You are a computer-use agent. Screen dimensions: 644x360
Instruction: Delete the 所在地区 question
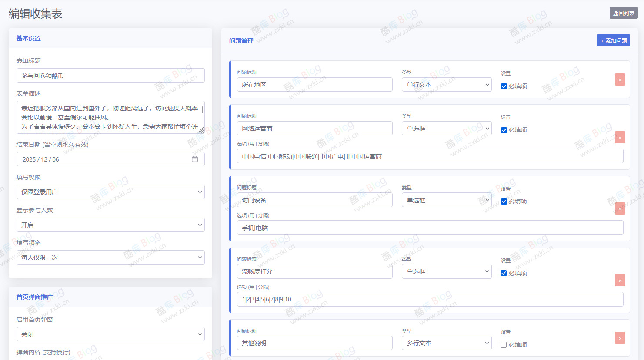point(620,79)
